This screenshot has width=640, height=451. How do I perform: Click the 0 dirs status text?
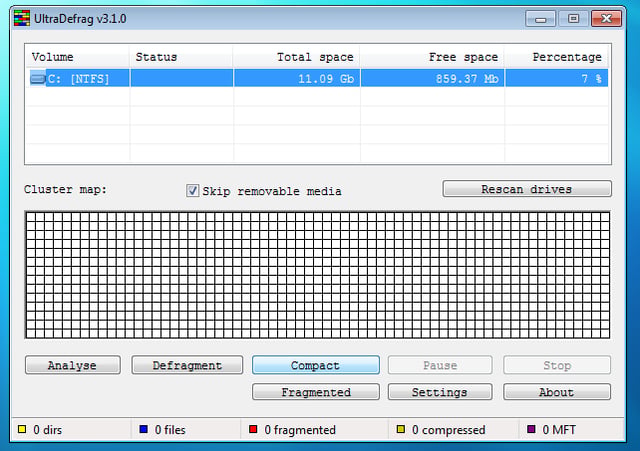point(48,430)
